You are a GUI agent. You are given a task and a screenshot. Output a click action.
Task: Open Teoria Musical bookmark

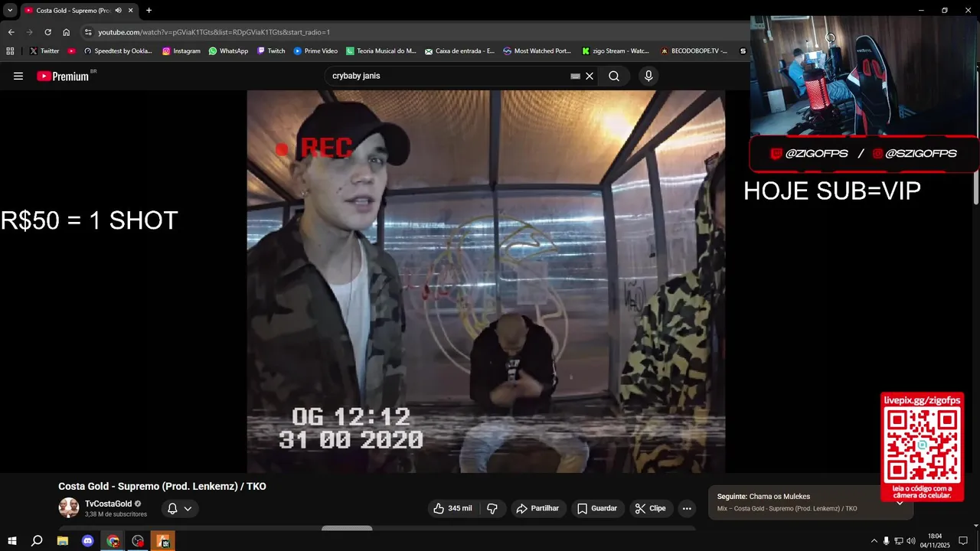tap(381, 51)
